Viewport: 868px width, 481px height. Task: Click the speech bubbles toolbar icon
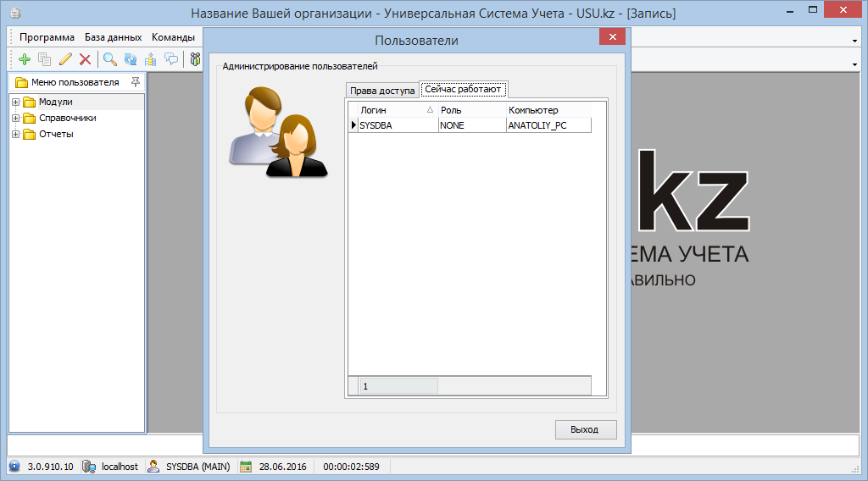[171, 59]
